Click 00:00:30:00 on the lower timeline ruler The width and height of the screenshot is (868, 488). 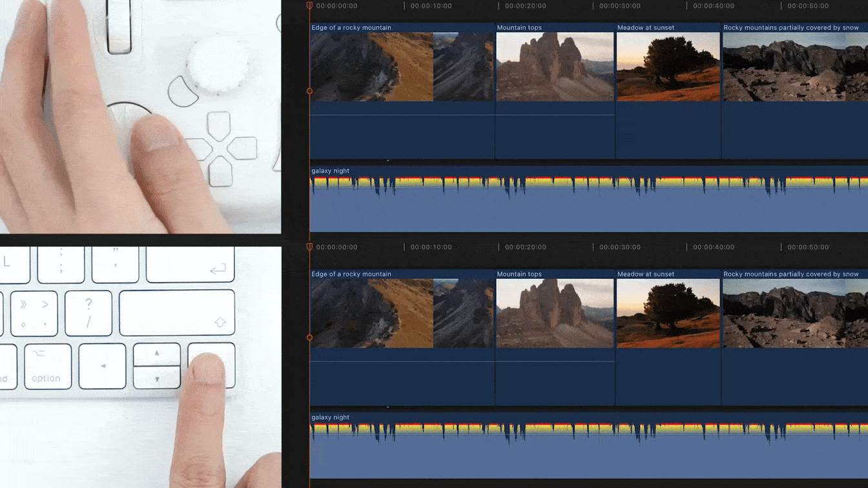620,247
